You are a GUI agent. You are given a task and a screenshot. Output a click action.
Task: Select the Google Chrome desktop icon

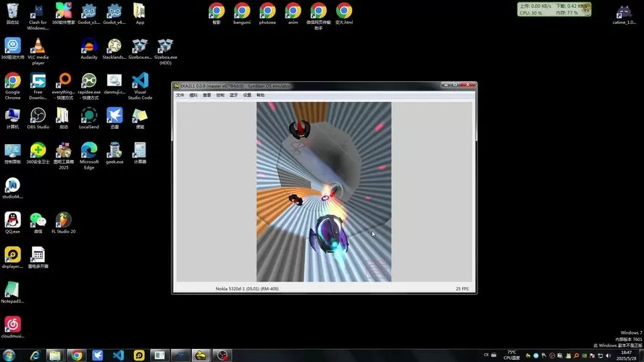(13, 86)
